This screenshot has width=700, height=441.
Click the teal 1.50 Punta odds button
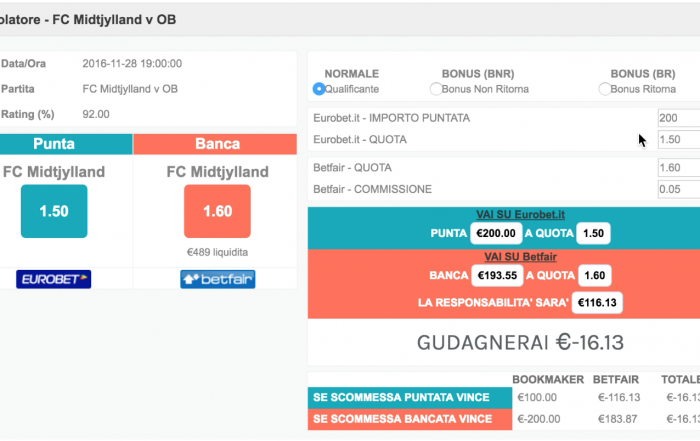point(54,211)
